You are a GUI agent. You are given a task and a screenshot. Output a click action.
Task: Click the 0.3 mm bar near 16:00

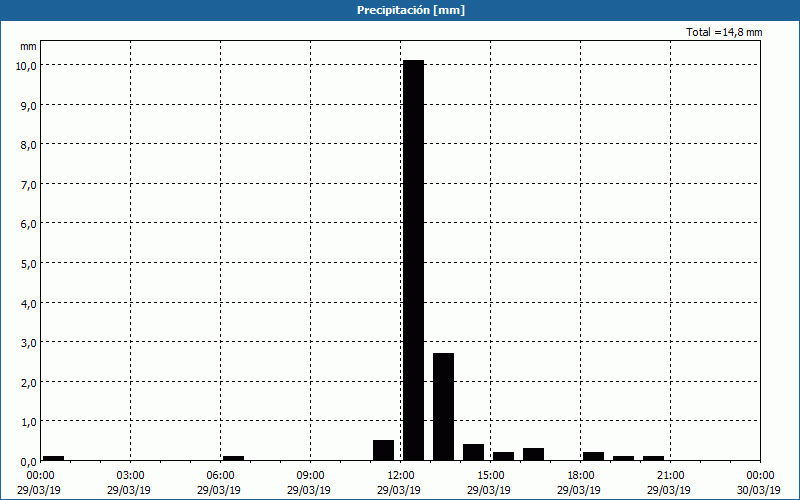533,454
